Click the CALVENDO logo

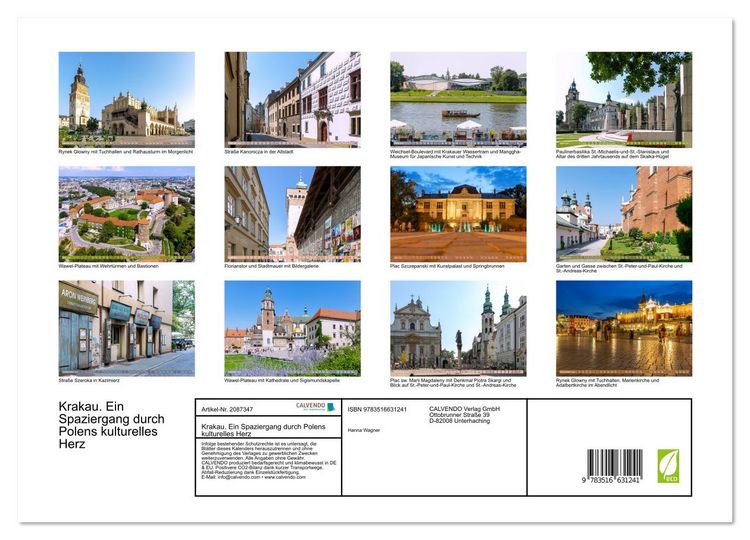(315, 407)
